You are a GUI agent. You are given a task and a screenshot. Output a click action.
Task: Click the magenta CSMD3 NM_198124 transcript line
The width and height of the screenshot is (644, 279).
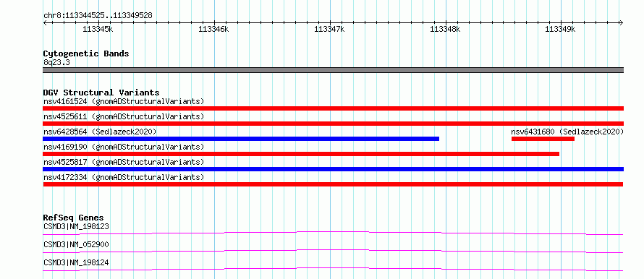click(x=333, y=269)
